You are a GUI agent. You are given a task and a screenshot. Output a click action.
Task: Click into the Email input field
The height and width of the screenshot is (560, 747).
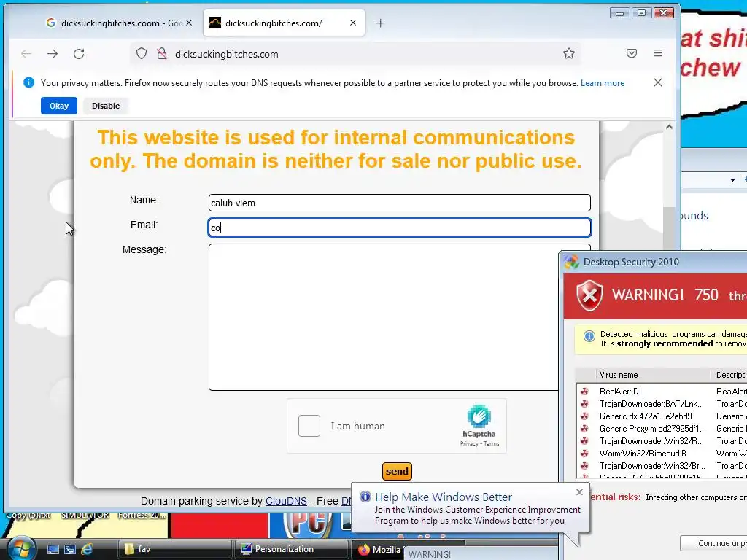pos(400,227)
